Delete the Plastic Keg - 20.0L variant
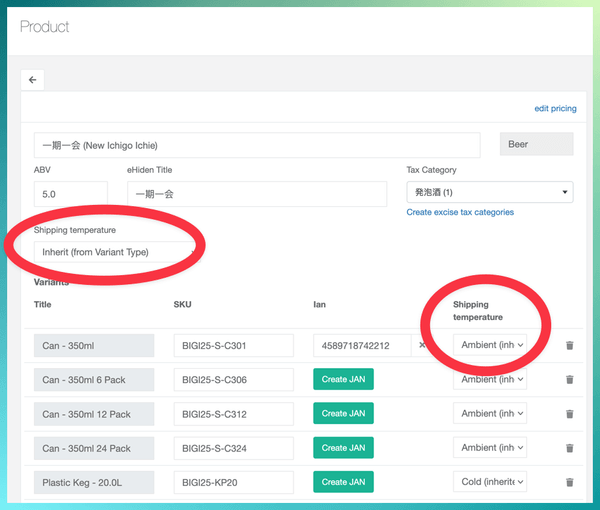Image resolution: width=600 pixels, height=510 pixels. point(569,482)
